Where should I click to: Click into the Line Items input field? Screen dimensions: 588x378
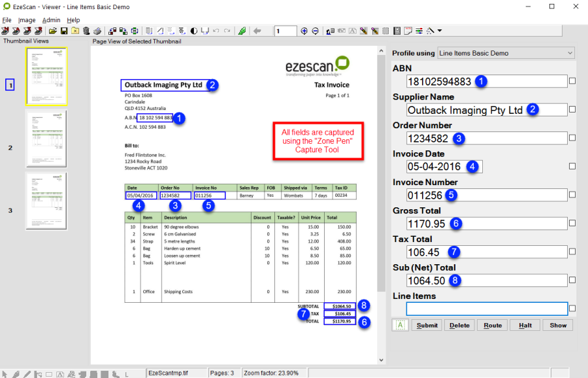click(487, 309)
